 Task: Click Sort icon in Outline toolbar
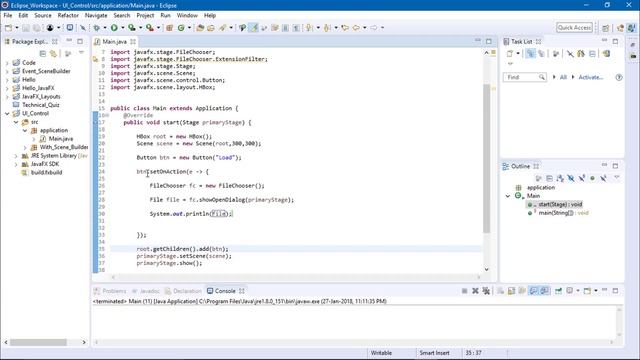pos(560,178)
